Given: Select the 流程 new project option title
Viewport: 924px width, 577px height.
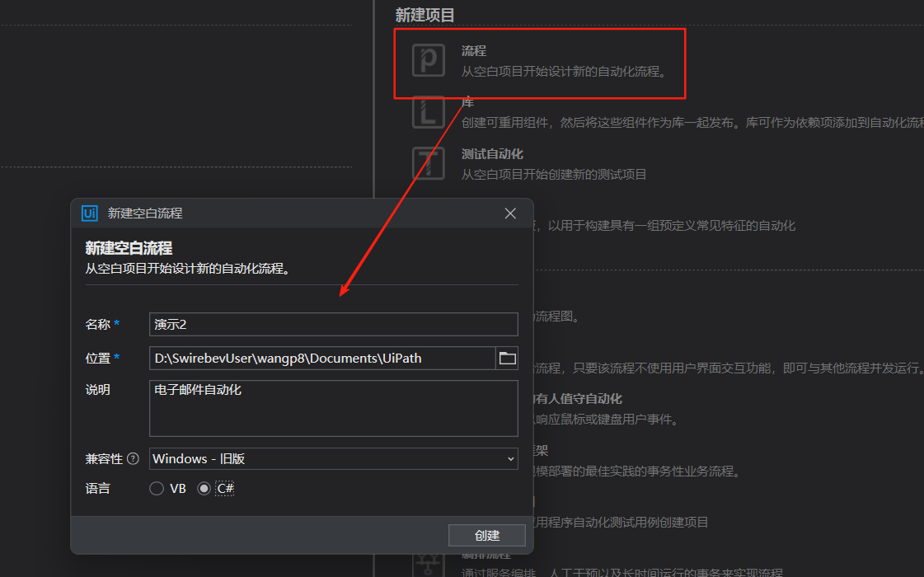Looking at the screenshot, I should 474,51.
